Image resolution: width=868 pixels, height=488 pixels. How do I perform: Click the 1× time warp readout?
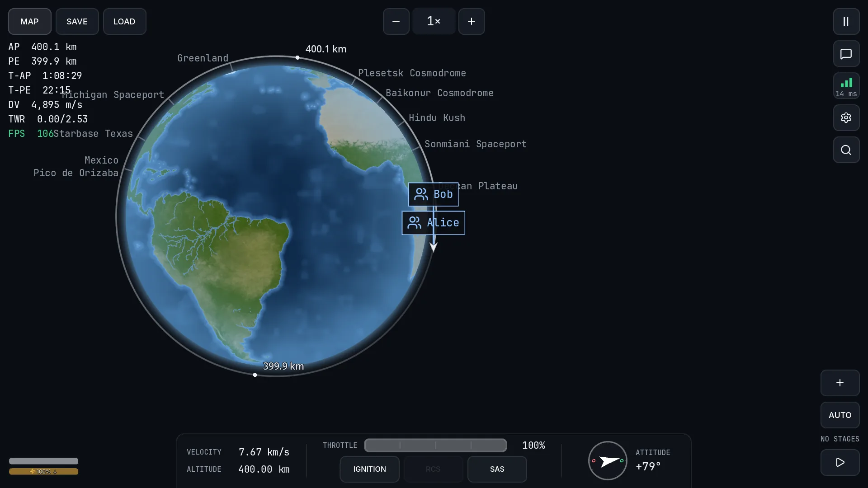(434, 21)
